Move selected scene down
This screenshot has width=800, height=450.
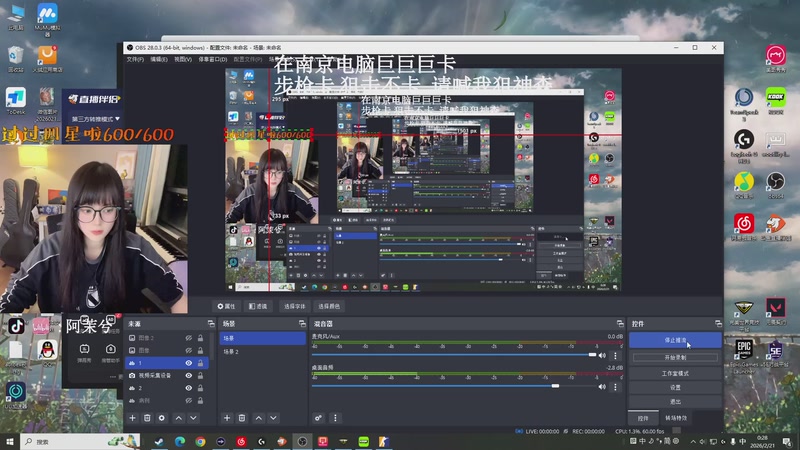273,418
